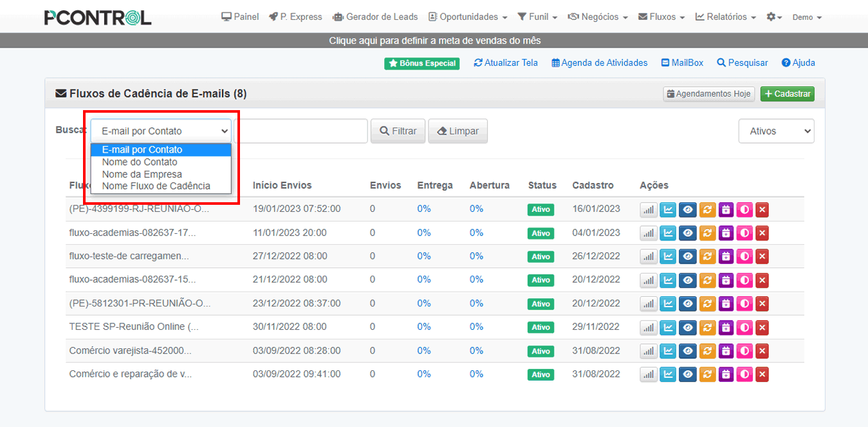Click red X for (PE)-5812301-PR-REUNIÃO row
The height and width of the screenshot is (427, 868).
click(762, 304)
